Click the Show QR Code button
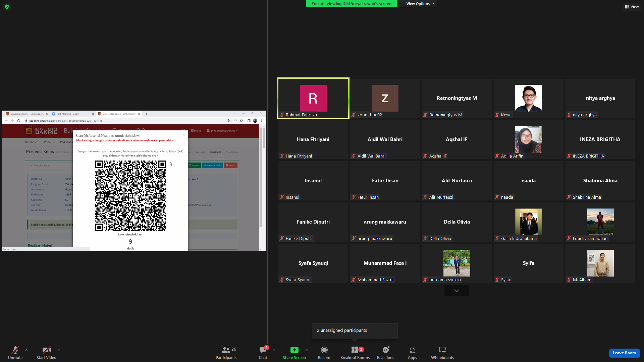Image resolution: width=644 pixels, height=362 pixels. 212,165
